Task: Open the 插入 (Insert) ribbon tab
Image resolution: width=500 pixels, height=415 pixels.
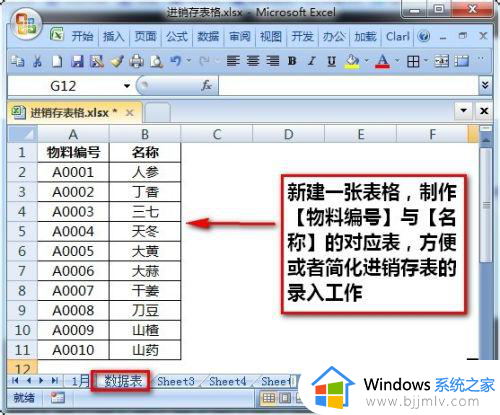Action: pos(113,36)
